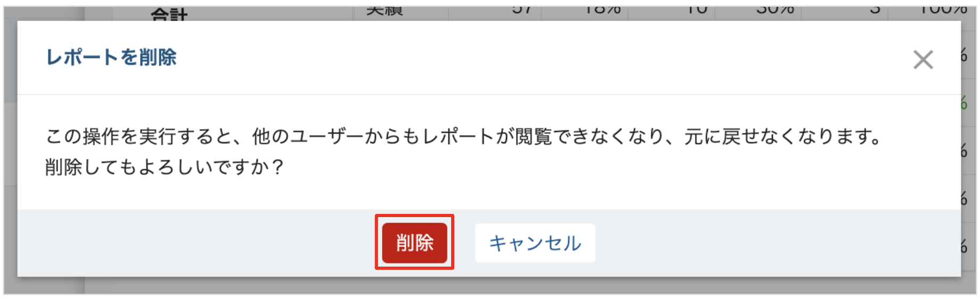Click the 削除してもよろしいですか？ confirmation text

tap(165, 167)
